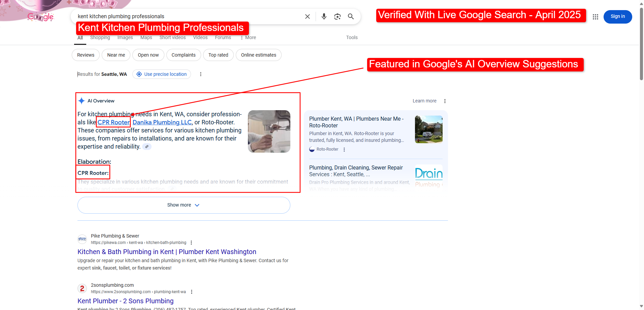Click the Pike Plumbing favicon
This screenshot has width=644, height=310.
pyautogui.click(x=82, y=239)
